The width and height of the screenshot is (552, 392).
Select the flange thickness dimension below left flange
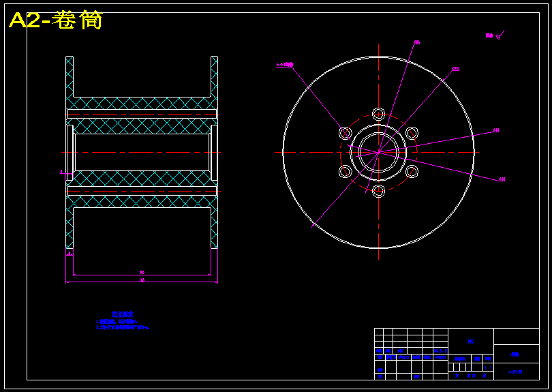pos(70,253)
